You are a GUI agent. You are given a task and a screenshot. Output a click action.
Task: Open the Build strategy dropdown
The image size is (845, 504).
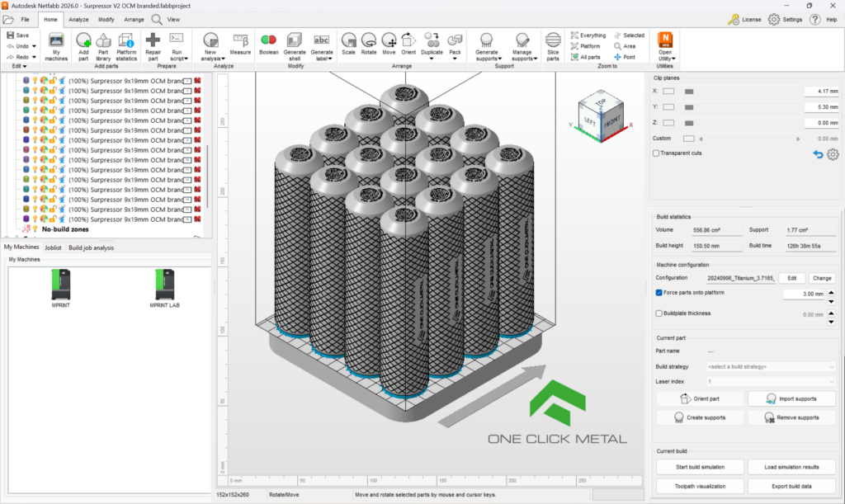769,366
